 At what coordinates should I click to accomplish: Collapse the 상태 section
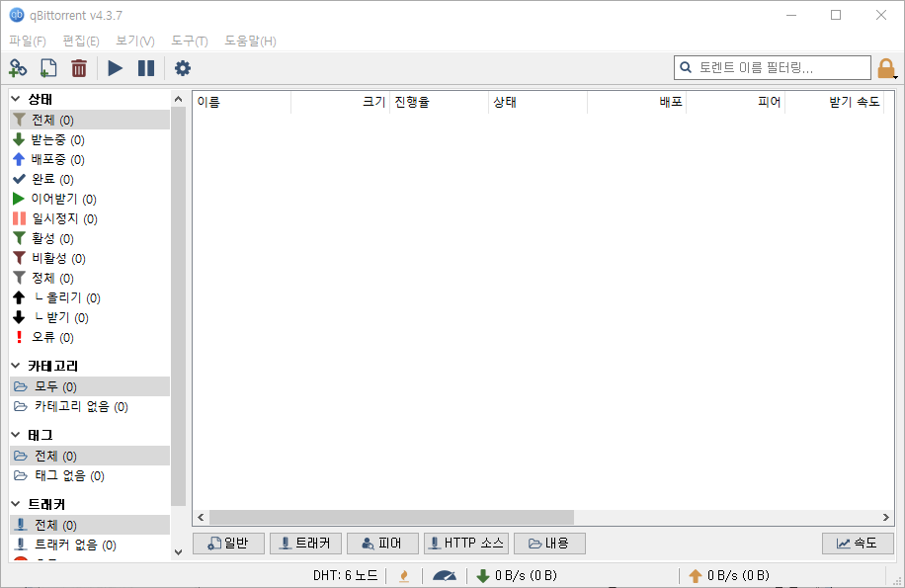[x=16, y=99]
